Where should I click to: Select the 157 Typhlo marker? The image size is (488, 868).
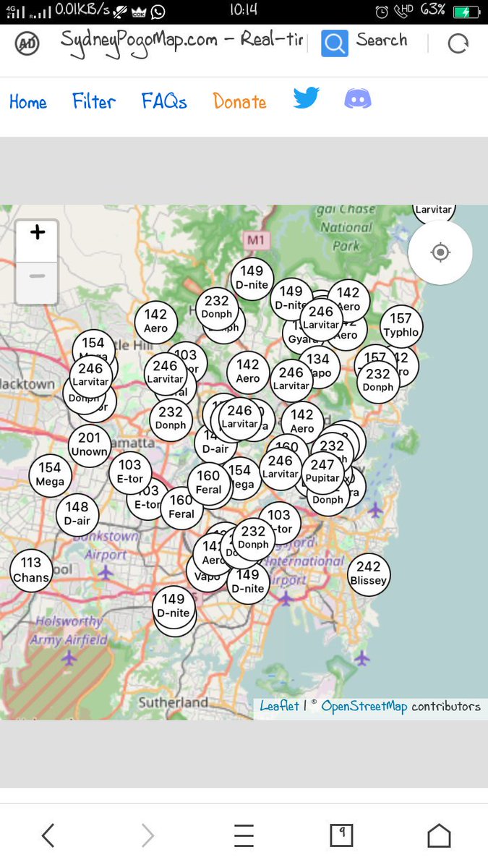(401, 325)
